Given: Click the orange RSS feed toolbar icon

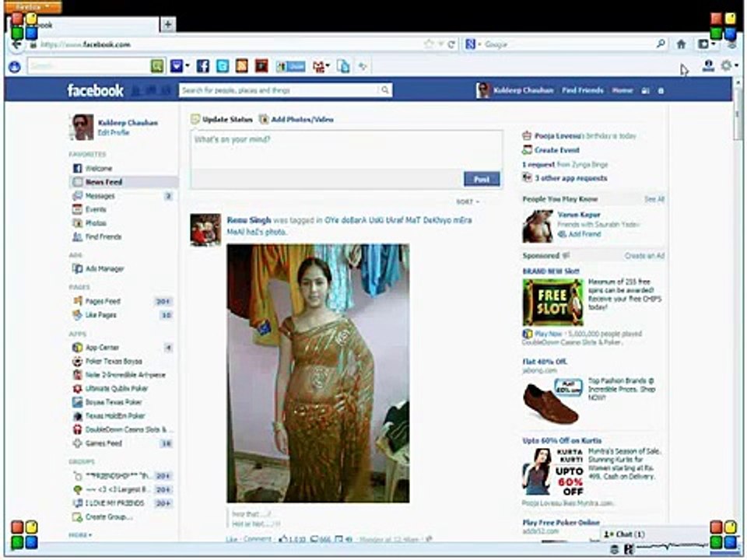Looking at the screenshot, I should [x=242, y=66].
